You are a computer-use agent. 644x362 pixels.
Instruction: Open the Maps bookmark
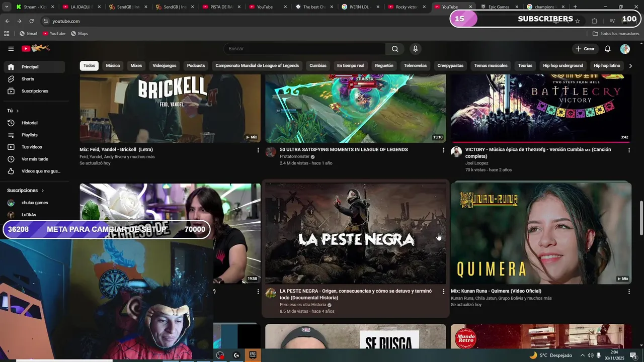pyautogui.click(x=79, y=33)
